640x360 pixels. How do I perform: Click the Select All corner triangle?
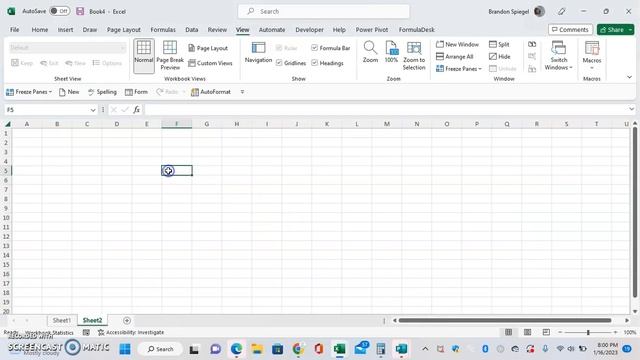(x=7, y=124)
